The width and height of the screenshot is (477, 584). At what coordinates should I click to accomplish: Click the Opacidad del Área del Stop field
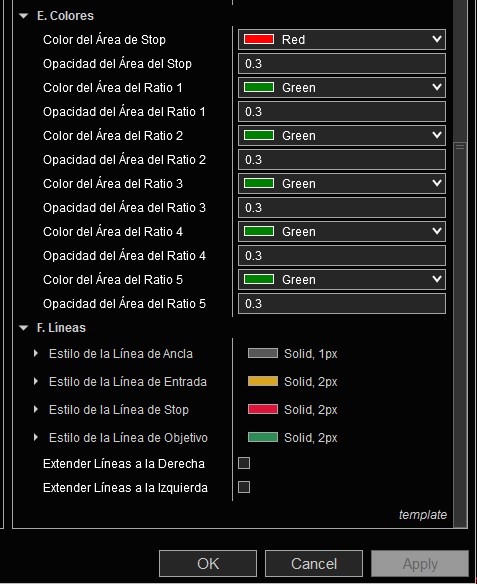(x=342, y=64)
